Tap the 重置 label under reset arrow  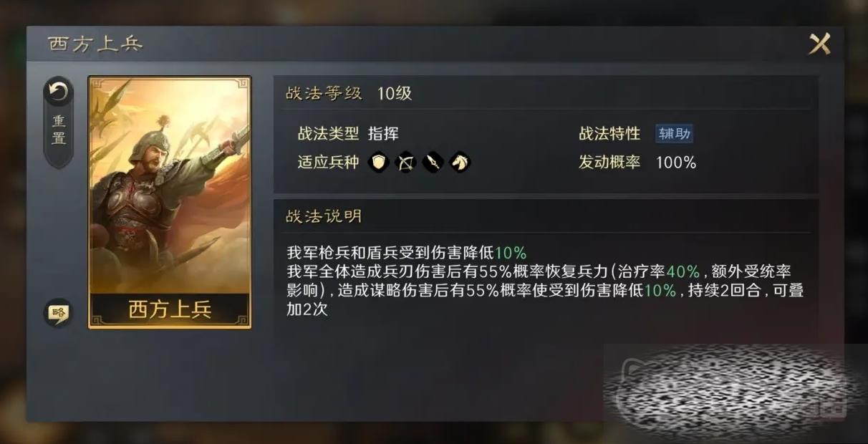[59, 130]
